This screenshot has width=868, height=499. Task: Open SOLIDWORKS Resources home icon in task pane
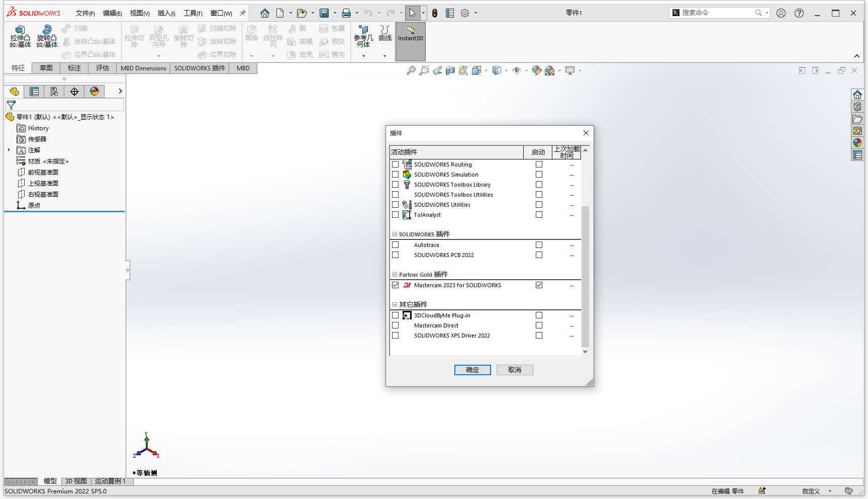(857, 95)
